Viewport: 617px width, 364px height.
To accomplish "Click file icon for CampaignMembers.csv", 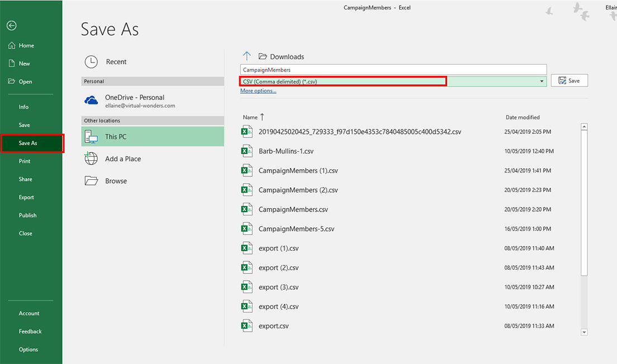I will pyautogui.click(x=246, y=209).
